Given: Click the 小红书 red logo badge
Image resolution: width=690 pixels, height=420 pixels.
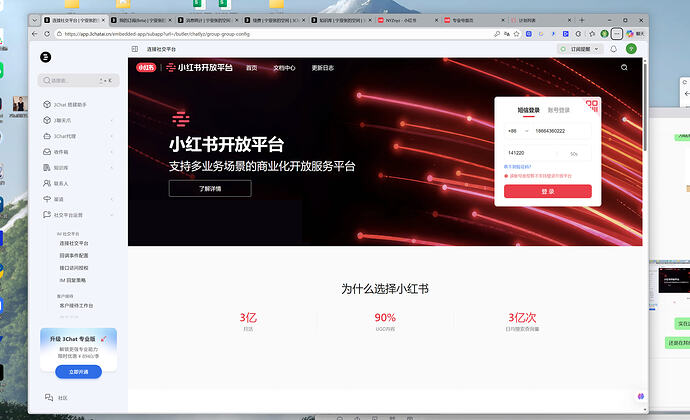Looking at the screenshot, I should [x=146, y=67].
